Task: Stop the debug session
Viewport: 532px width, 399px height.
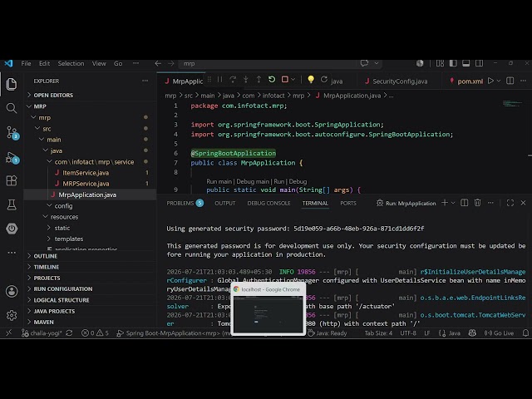Action: coord(285,80)
